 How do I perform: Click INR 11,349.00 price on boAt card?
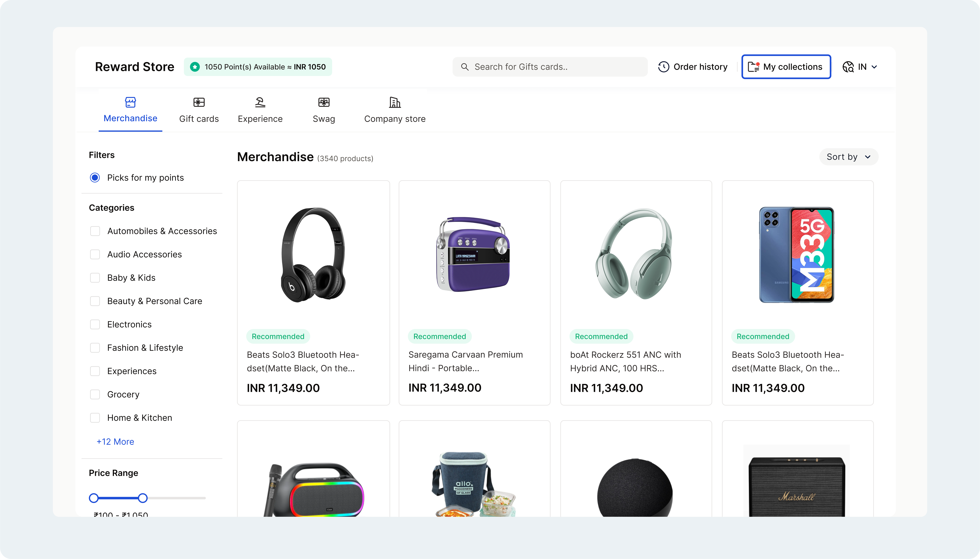[x=606, y=388]
